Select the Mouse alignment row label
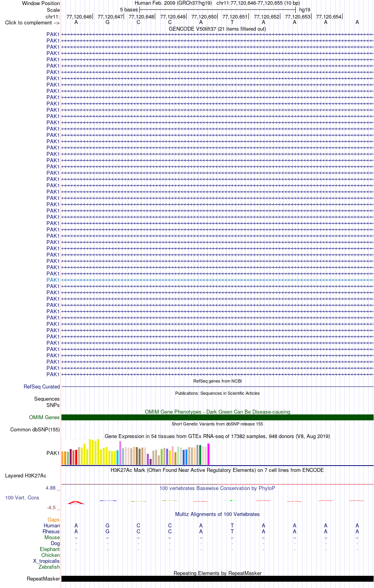This screenshot has height=588, width=374. point(52,537)
